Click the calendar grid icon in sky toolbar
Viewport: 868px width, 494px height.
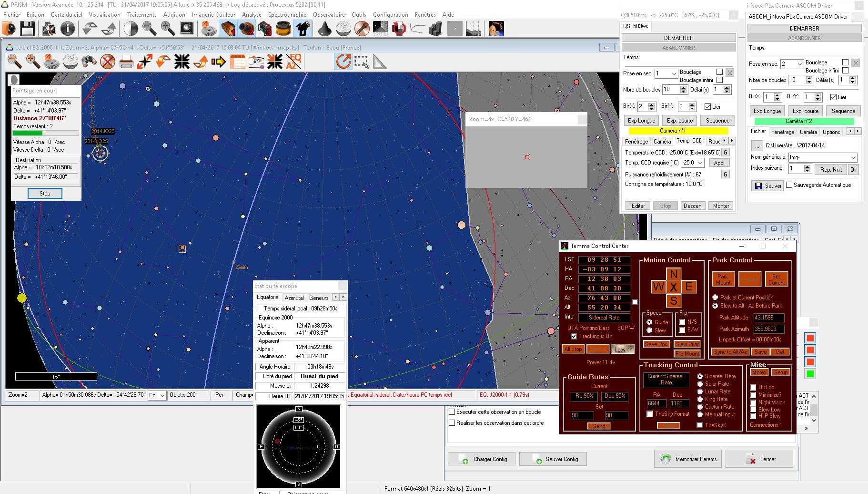point(237,62)
